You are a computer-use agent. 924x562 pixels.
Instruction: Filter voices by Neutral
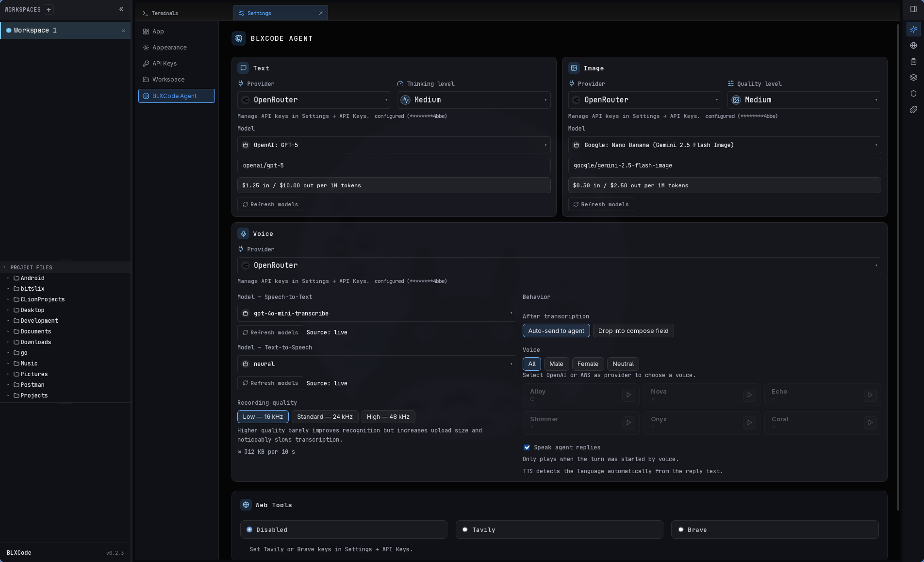pyautogui.click(x=623, y=364)
